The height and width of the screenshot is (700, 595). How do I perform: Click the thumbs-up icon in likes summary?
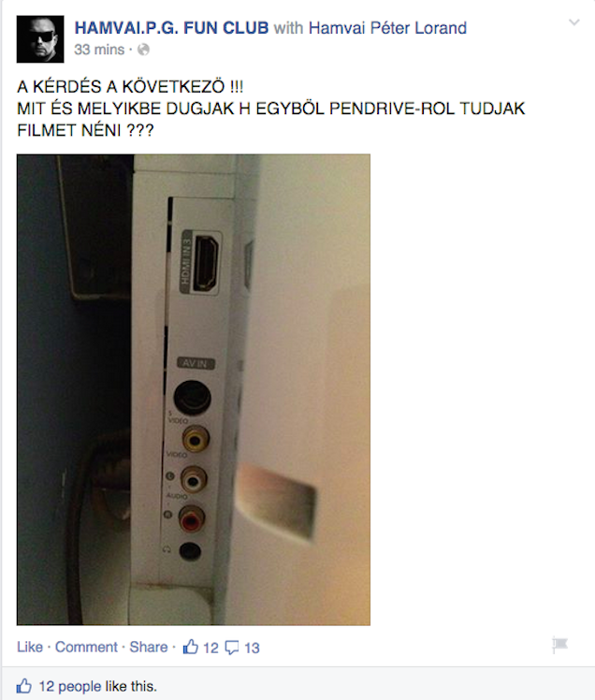(24, 686)
